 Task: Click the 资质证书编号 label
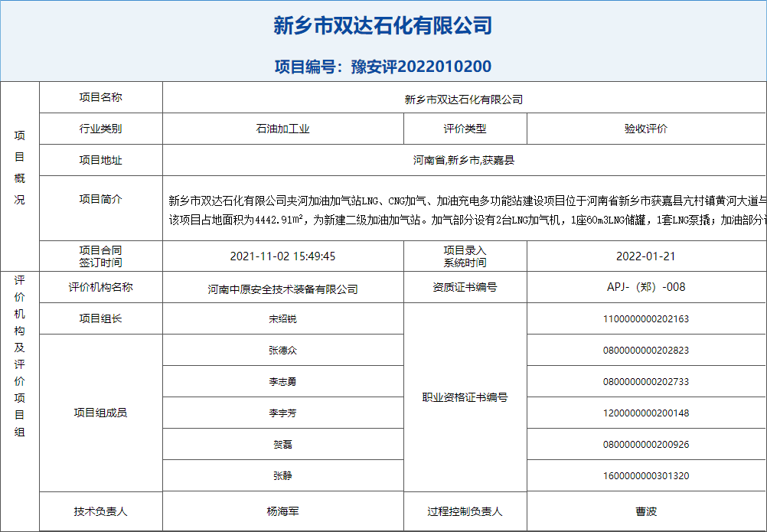pyautogui.click(x=465, y=287)
